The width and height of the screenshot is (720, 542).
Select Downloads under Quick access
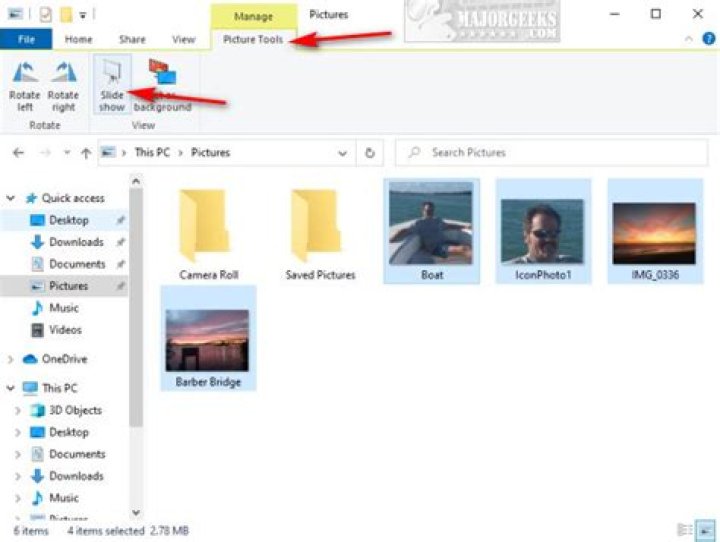[76, 242]
